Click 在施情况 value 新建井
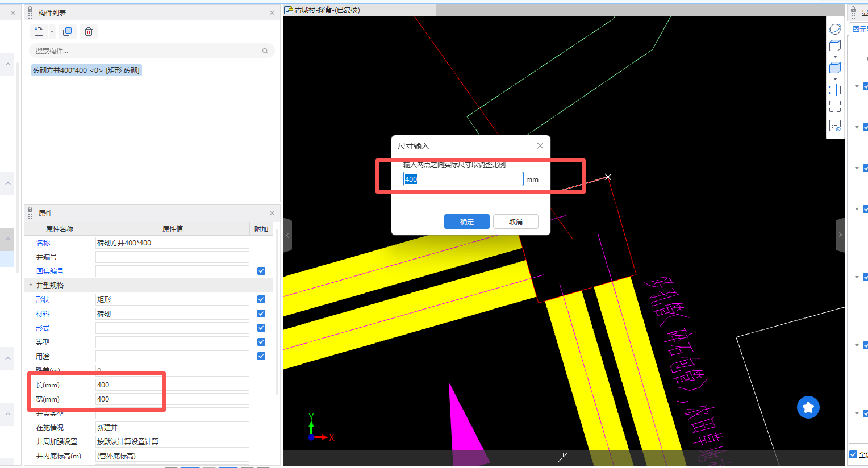The image size is (868, 468). (x=172, y=427)
